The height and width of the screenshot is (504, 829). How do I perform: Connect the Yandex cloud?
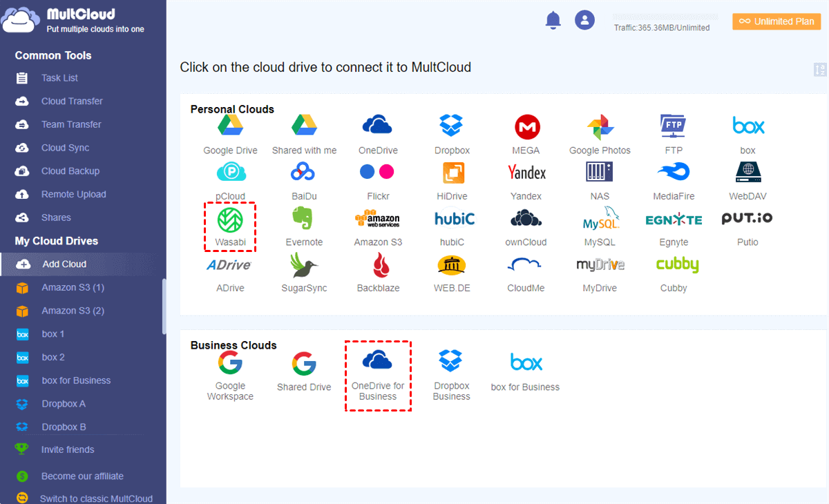coord(526,172)
